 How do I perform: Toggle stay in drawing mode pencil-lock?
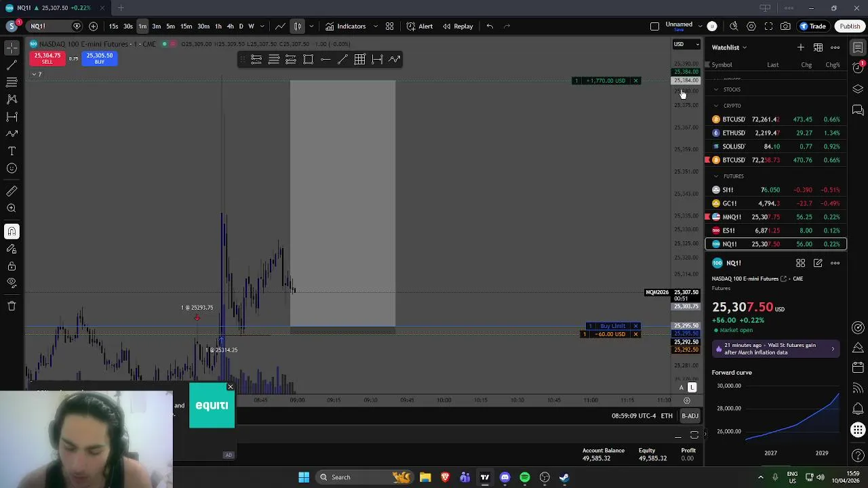12,249
